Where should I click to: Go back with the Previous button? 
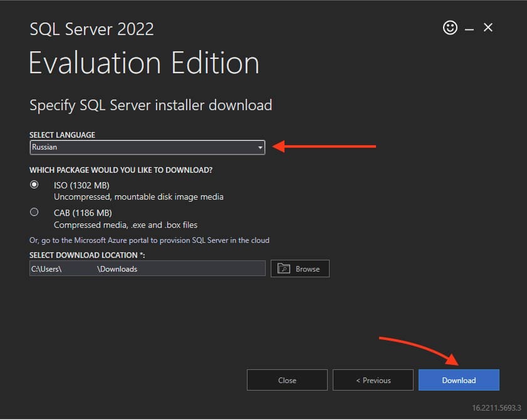373,381
